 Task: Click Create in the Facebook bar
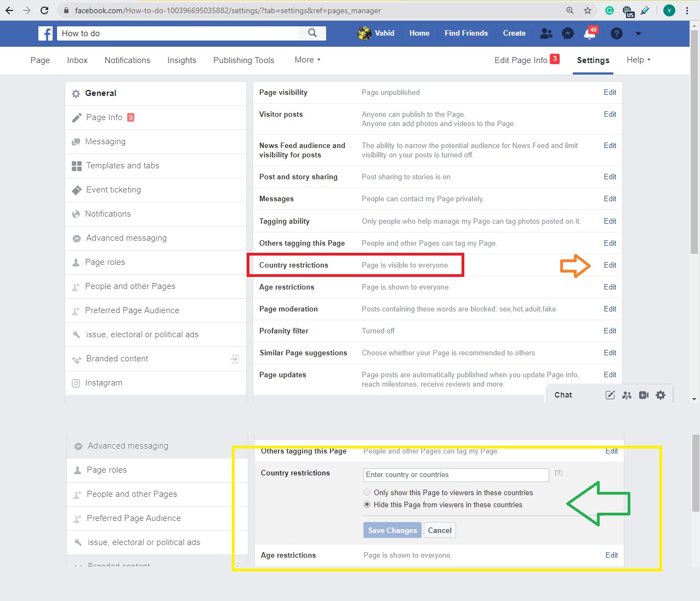coord(514,33)
